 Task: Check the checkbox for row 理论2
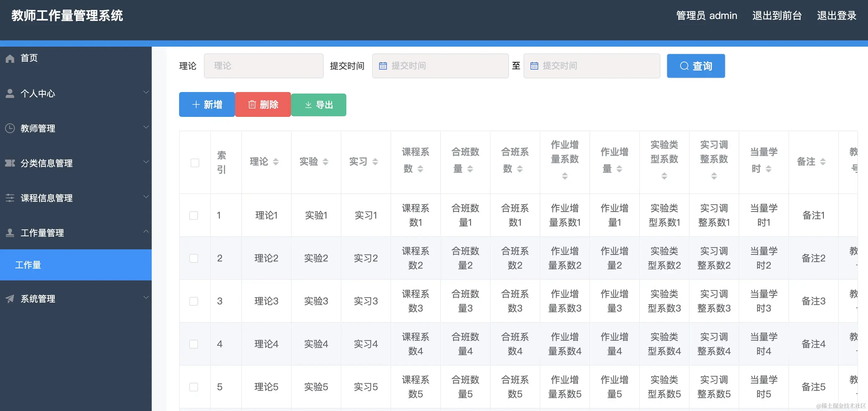point(194,258)
